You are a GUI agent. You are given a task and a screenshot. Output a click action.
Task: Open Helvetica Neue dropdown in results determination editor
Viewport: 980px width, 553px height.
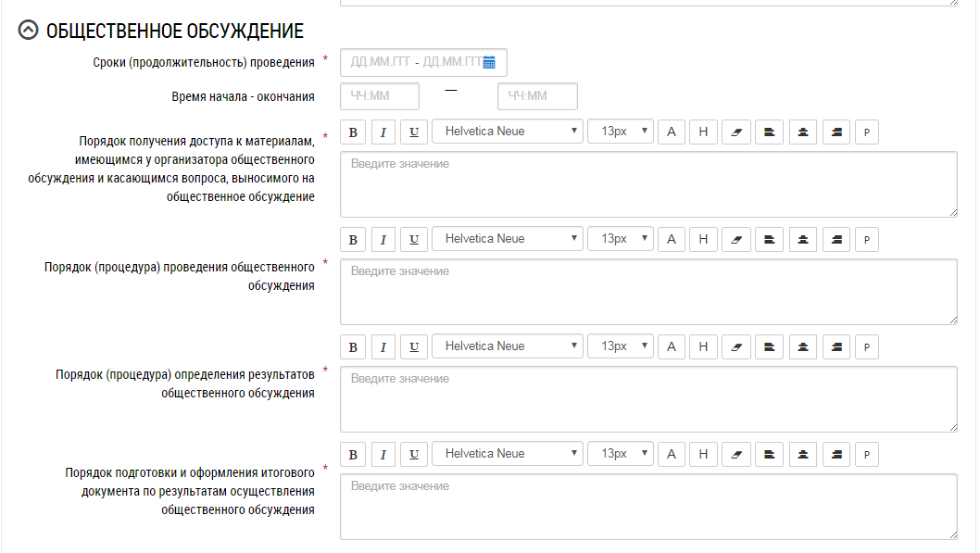(x=508, y=346)
